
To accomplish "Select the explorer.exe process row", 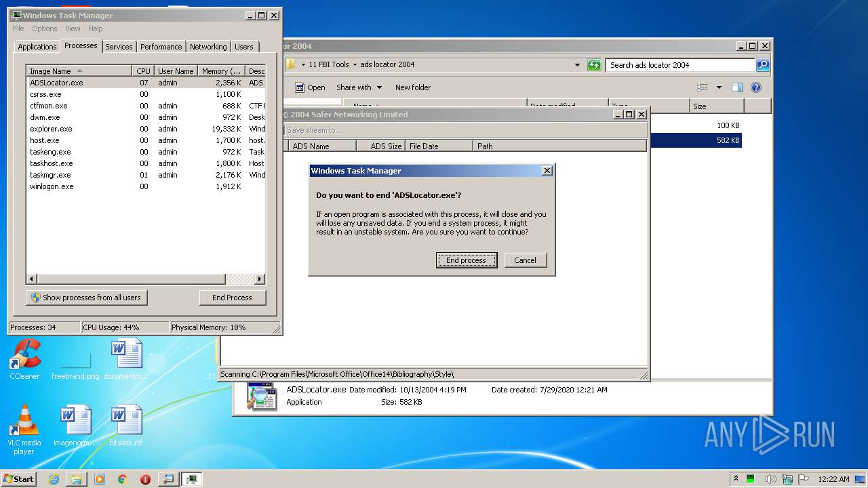I will click(146, 129).
